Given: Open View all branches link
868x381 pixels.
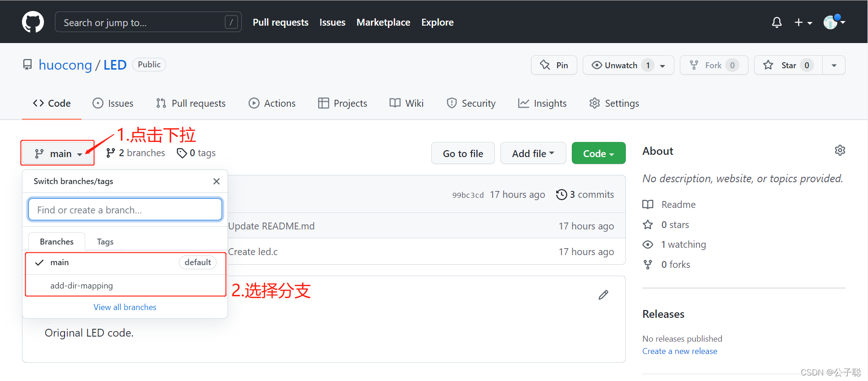Looking at the screenshot, I should coord(125,307).
